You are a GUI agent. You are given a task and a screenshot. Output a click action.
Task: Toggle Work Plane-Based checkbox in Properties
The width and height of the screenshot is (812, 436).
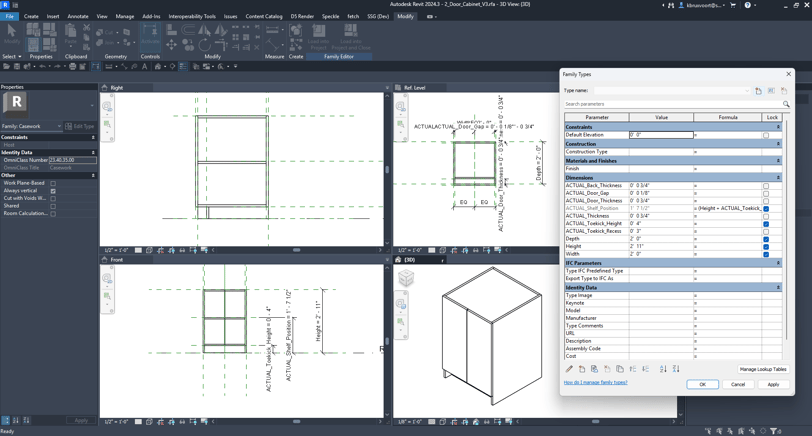53,183
